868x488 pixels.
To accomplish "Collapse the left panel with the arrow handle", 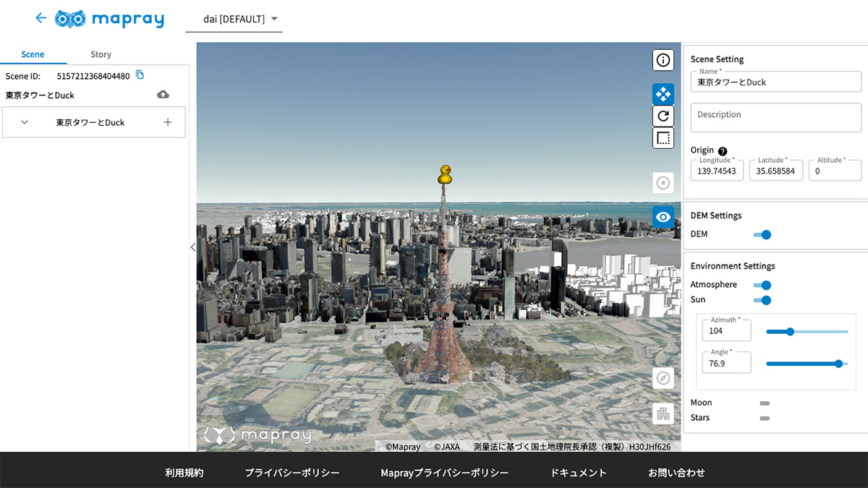I will [192, 247].
